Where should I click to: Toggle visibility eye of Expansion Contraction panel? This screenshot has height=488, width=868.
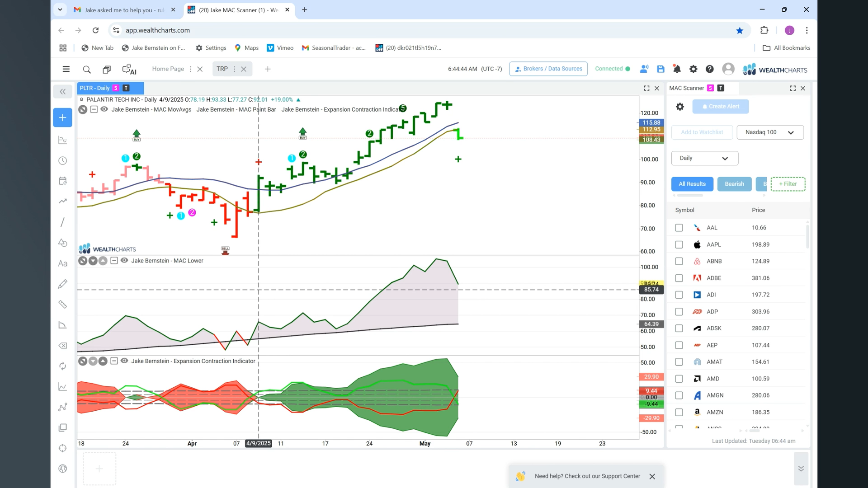[x=124, y=361]
